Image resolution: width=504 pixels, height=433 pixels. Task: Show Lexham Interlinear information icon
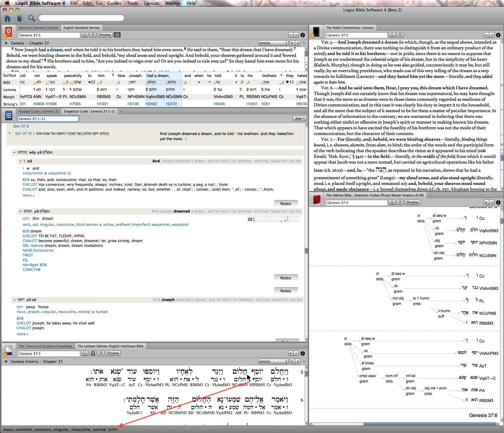coord(303,353)
